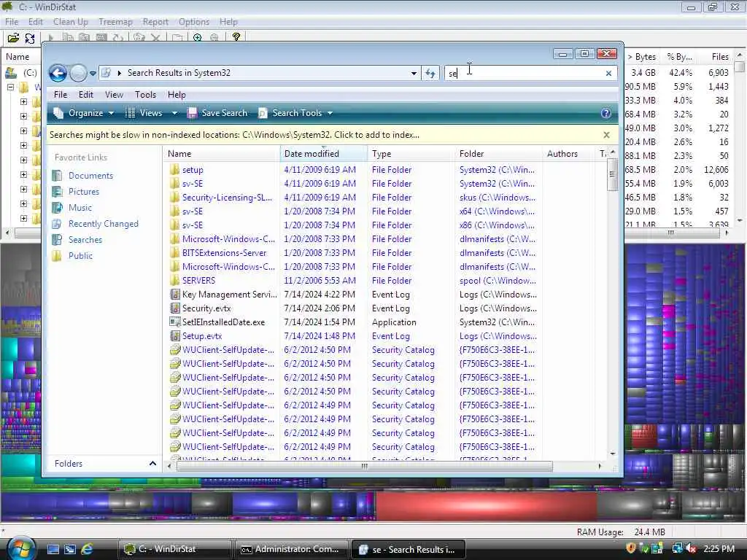The width and height of the screenshot is (747, 560).
Task: Click the Pictures favorite link icon
Action: point(57,192)
